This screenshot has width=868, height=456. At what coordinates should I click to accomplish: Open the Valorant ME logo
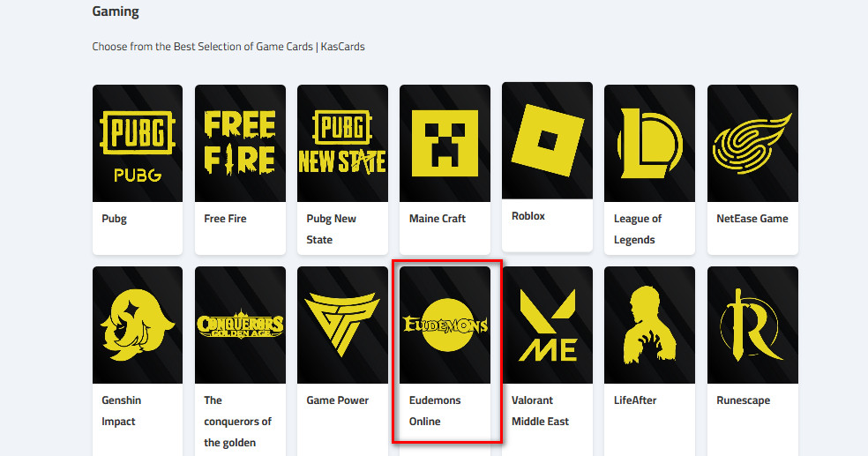click(x=548, y=325)
